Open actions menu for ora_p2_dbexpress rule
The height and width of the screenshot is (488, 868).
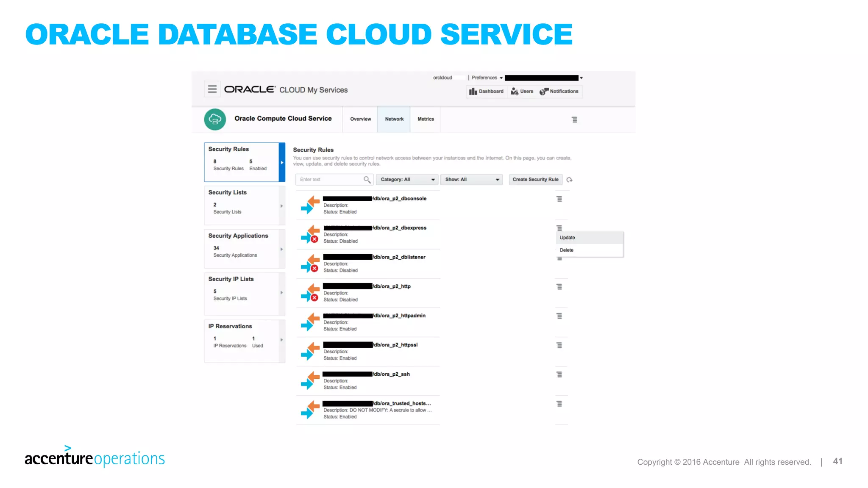coord(559,228)
